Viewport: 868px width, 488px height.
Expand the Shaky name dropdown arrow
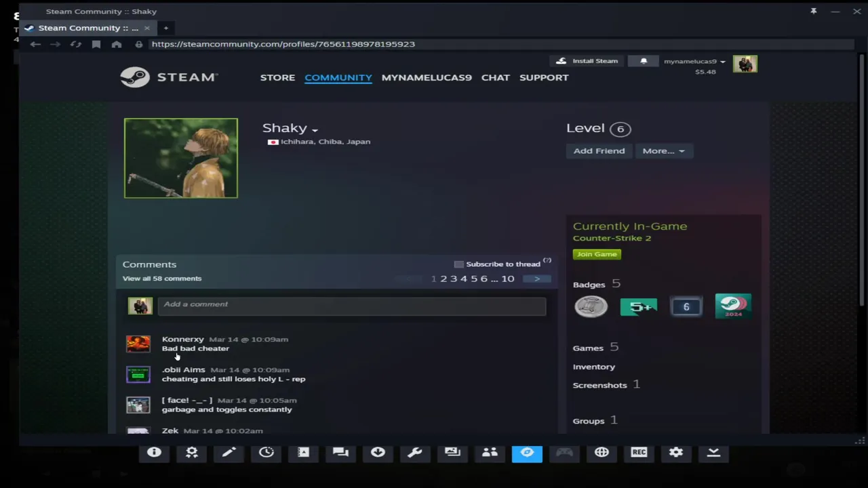315,130
